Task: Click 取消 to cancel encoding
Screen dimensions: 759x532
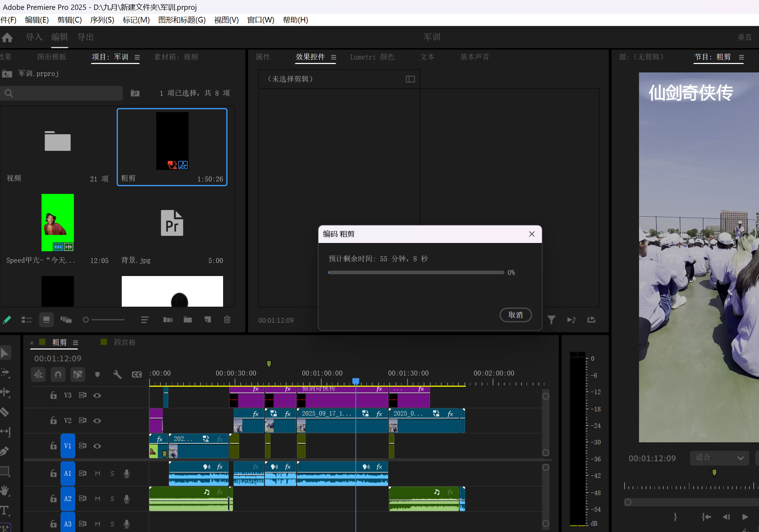Action: pos(516,315)
